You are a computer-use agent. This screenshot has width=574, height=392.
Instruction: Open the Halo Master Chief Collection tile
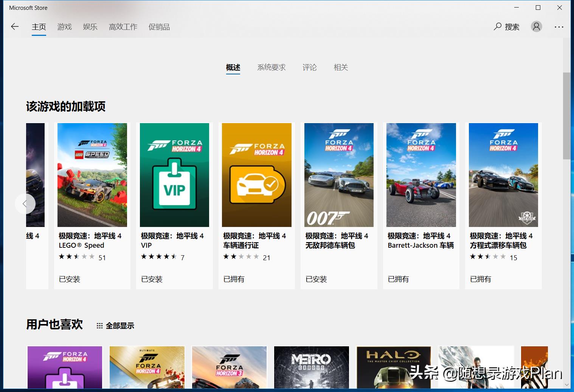(394, 367)
